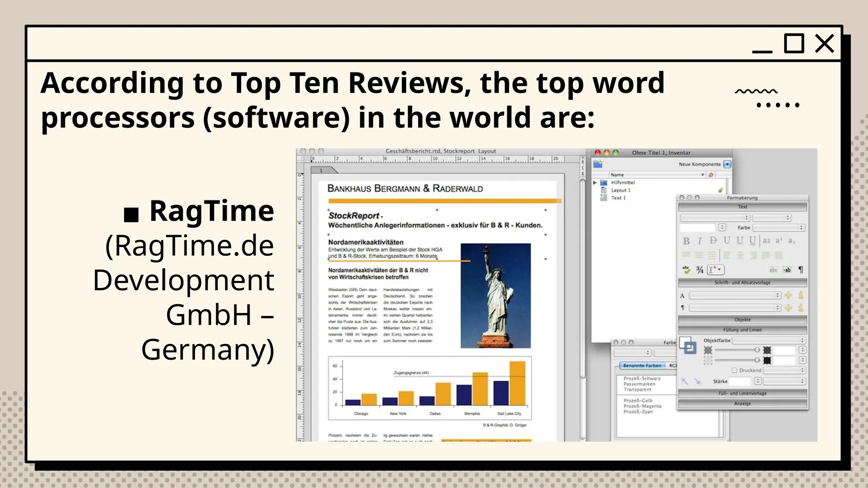Select the Statue of Liberty image
Screen dimensions: 868x488
[x=495, y=296]
